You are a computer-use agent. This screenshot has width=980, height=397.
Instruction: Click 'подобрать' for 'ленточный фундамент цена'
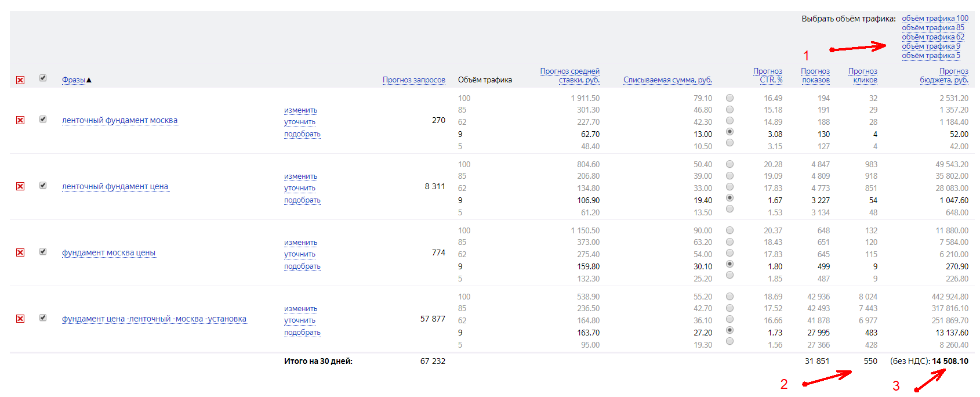tap(302, 200)
